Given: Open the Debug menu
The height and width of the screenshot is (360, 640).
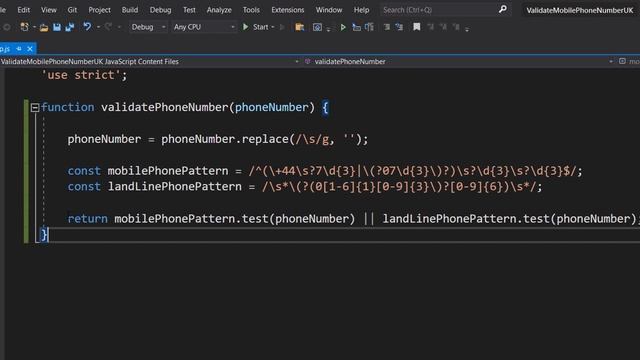Looking at the screenshot, I should (160, 10).
